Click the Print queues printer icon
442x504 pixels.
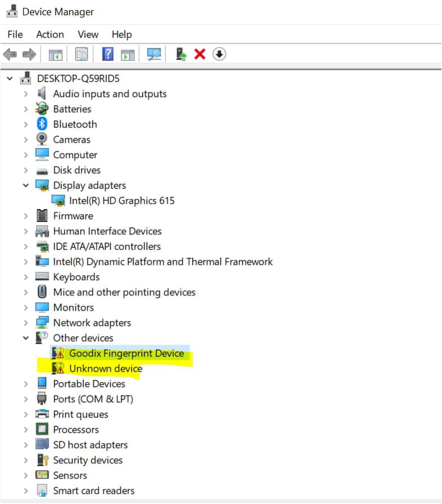[x=42, y=414]
